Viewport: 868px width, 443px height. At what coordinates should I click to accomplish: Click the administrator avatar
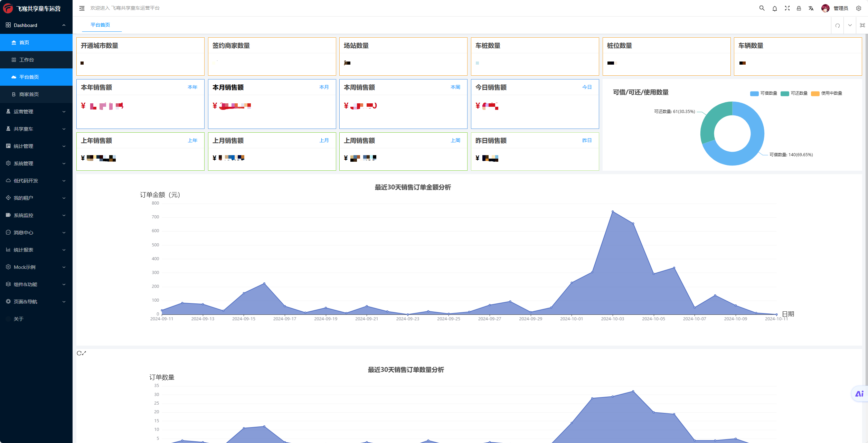point(825,8)
